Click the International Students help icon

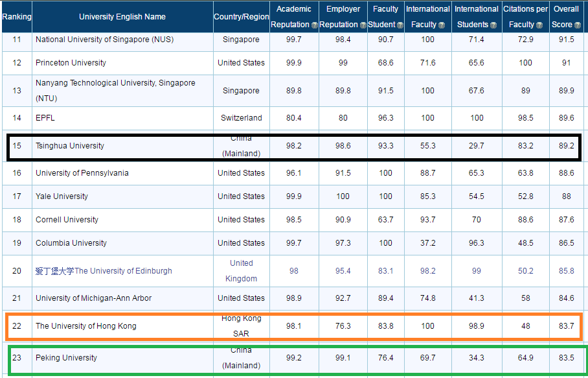[493, 25]
